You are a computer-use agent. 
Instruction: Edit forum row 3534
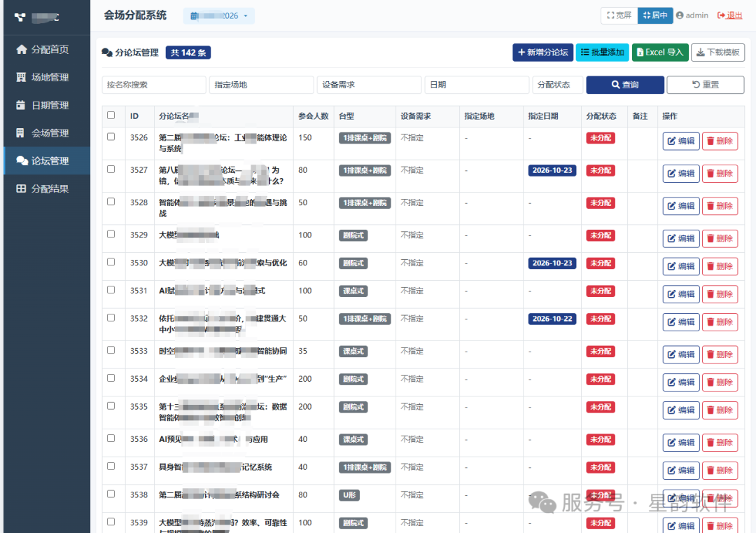pos(681,382)
